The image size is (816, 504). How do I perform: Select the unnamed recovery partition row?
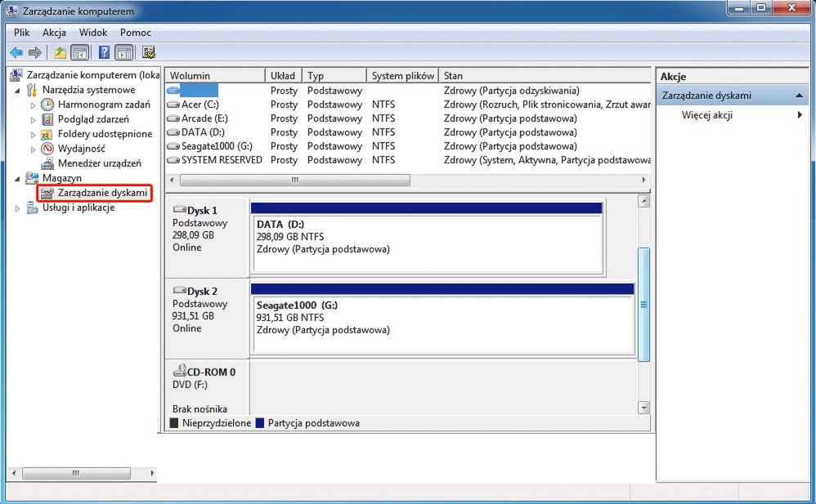(x=408, y=91)
